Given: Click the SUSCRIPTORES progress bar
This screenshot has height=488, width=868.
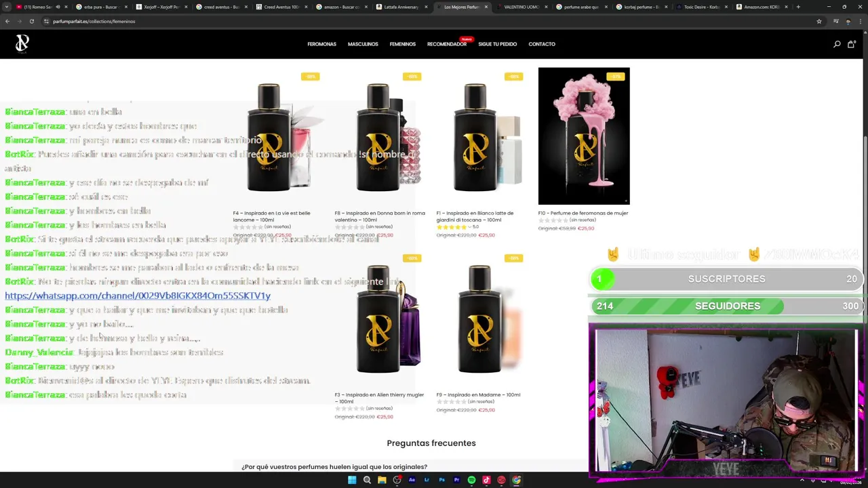Looking at the screenshot, I should (726, 279).
